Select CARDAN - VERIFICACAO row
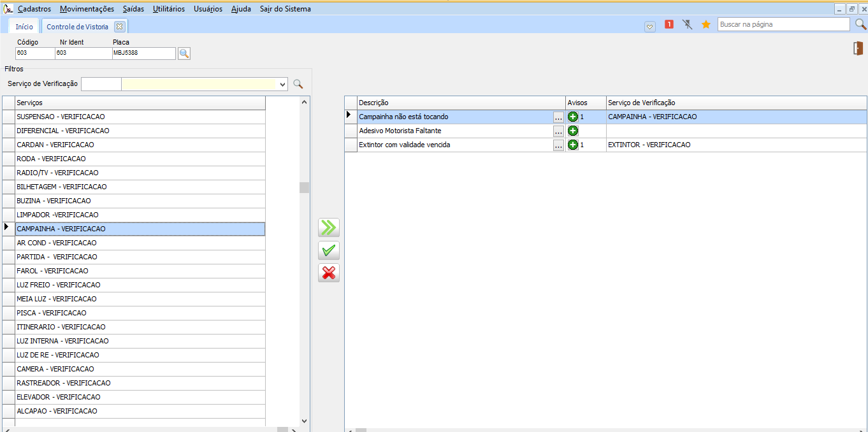 click(140, 145)
